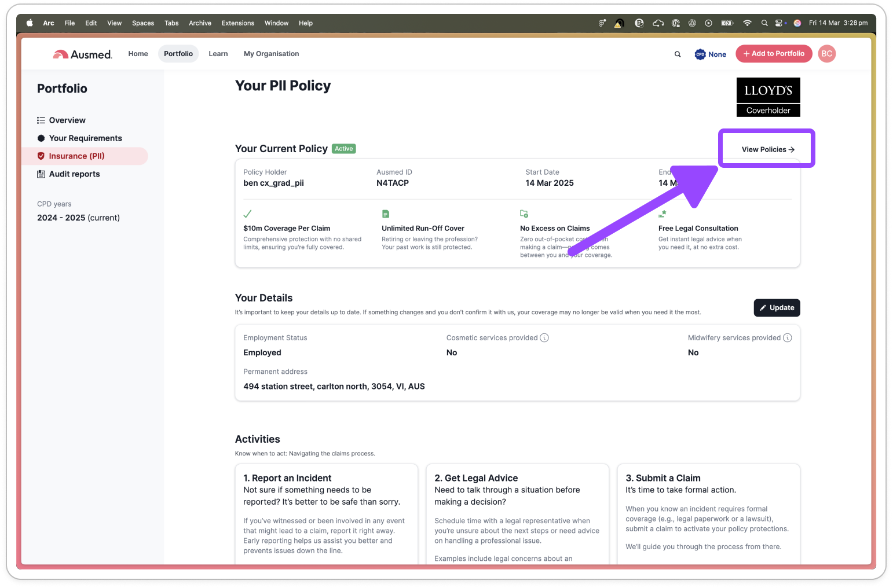Check the battery status icon
This screenshot has width=893, height=588.
point(727,23)
